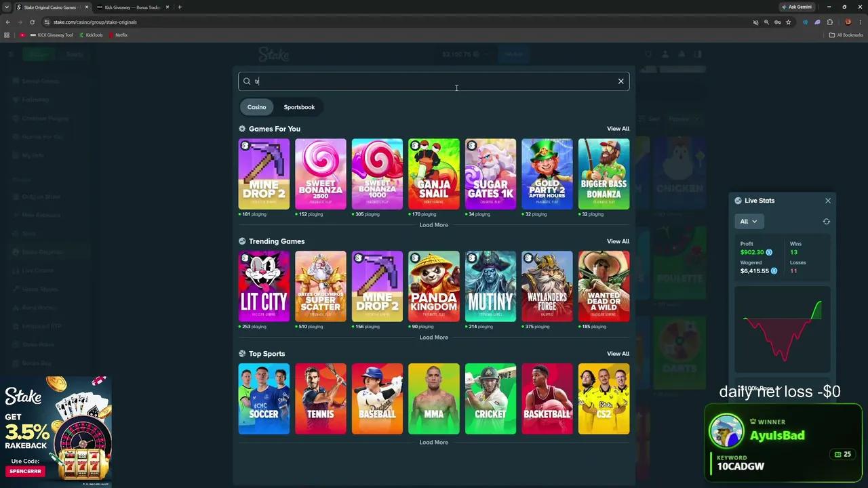Open Chrome profile avatar
Screen dimensions: 868x488
click(x=848, y=22)
